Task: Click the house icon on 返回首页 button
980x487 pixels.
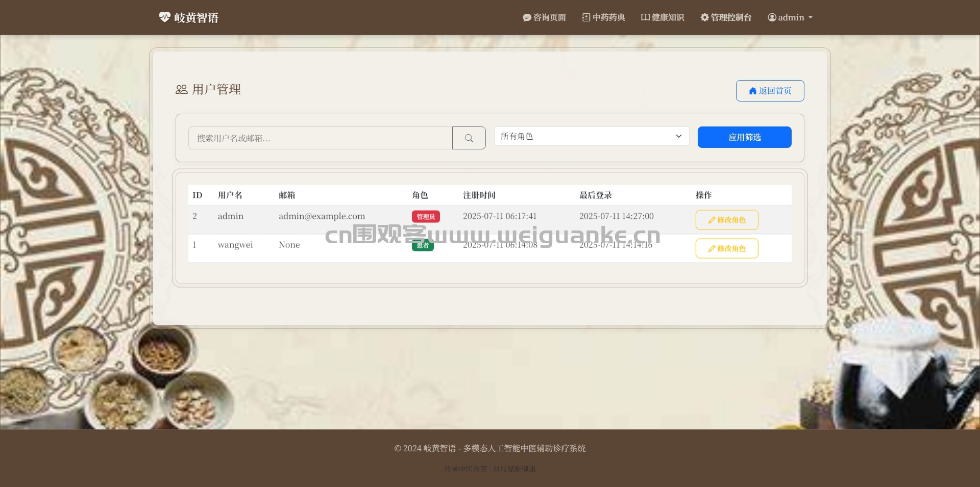Action: point(752,91)
